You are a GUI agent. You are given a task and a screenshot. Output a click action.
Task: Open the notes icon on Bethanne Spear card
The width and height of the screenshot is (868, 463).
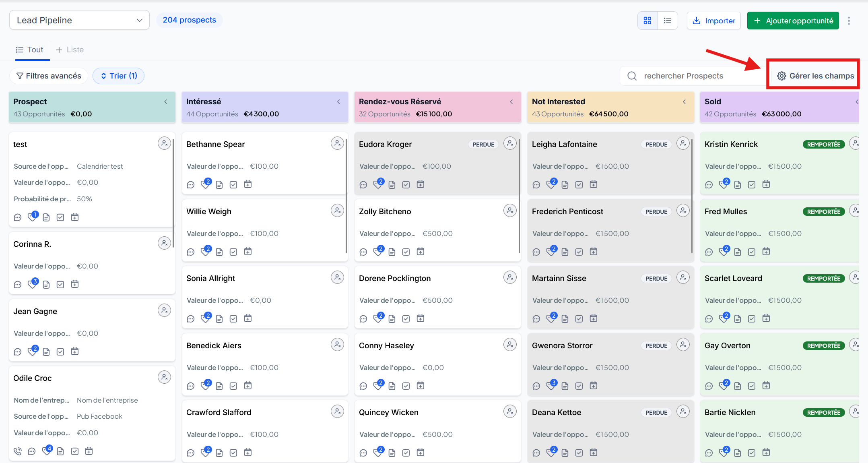(219, 185)
